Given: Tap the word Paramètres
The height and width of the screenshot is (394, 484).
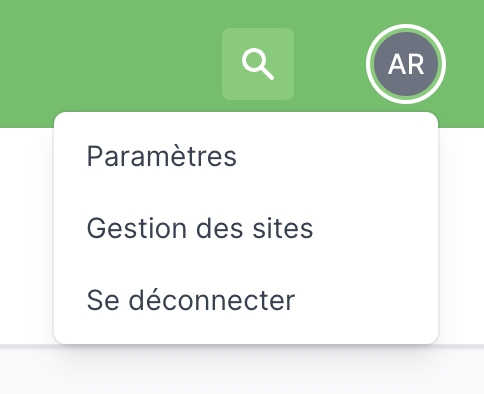Looking at the screenshot, I should 162,156.
